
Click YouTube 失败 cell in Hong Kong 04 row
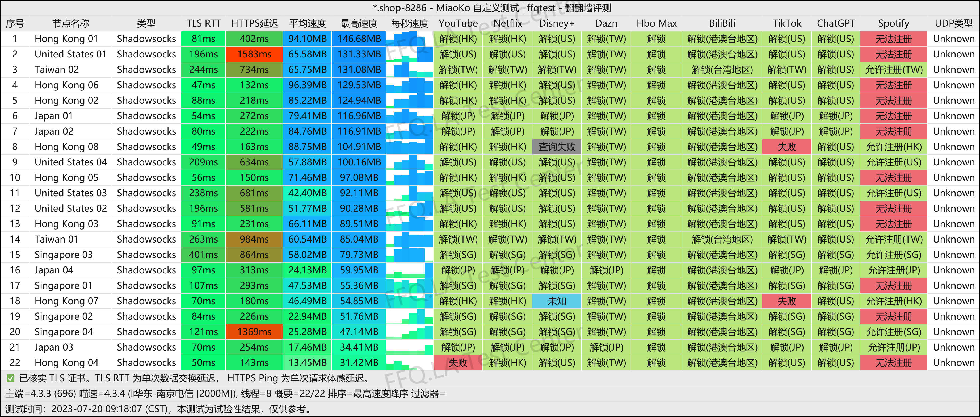point(458,362)
